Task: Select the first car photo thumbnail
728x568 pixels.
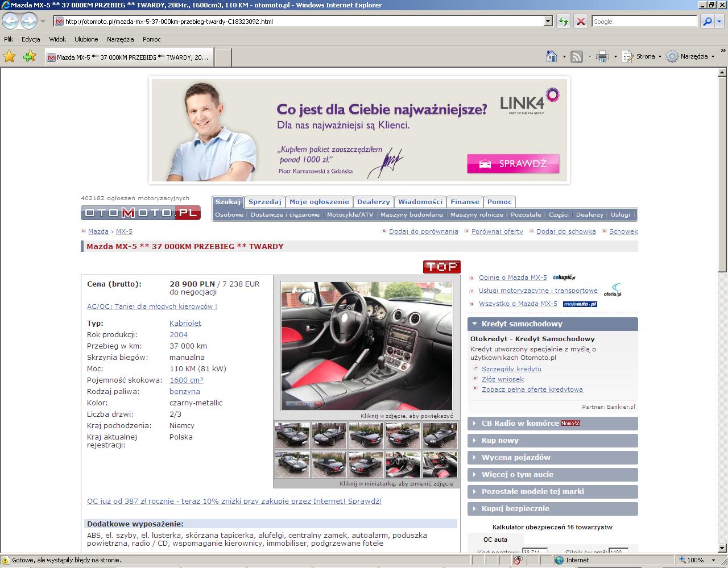Action: click(292, 436)
